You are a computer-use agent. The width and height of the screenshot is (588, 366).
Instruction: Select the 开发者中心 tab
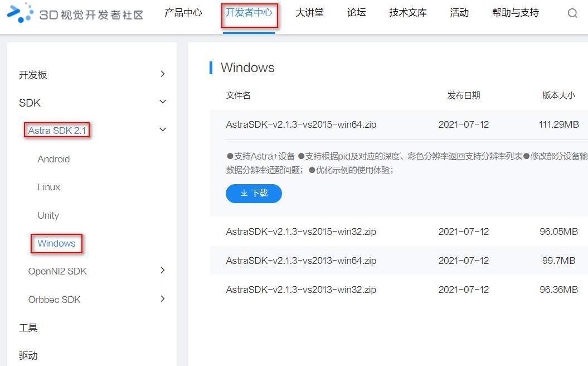(249, 13)
